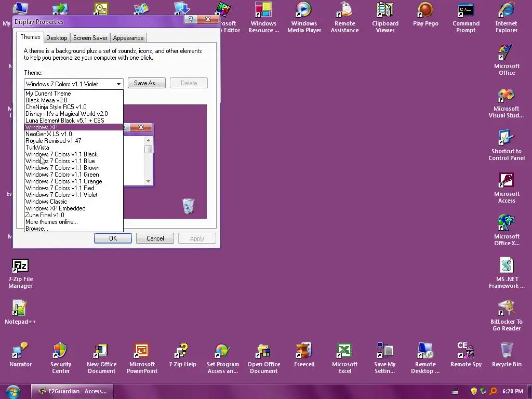Open the Windows Resource desktop shortcut

(263, 18)
